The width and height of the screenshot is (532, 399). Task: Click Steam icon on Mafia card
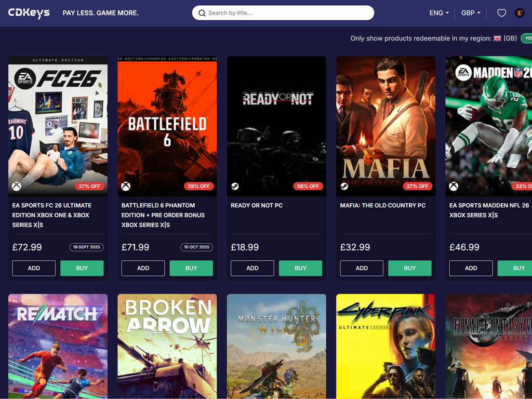pos(344,187)
